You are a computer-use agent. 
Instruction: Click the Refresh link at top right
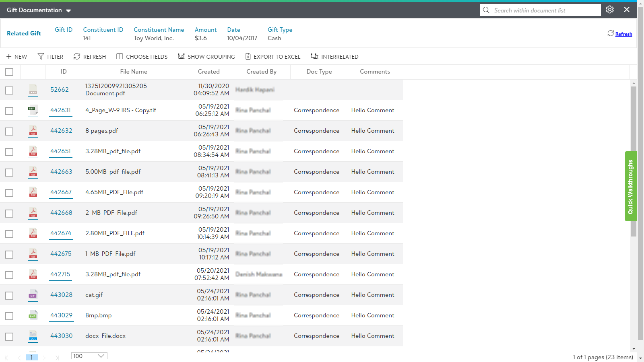[x=623, y=34]
